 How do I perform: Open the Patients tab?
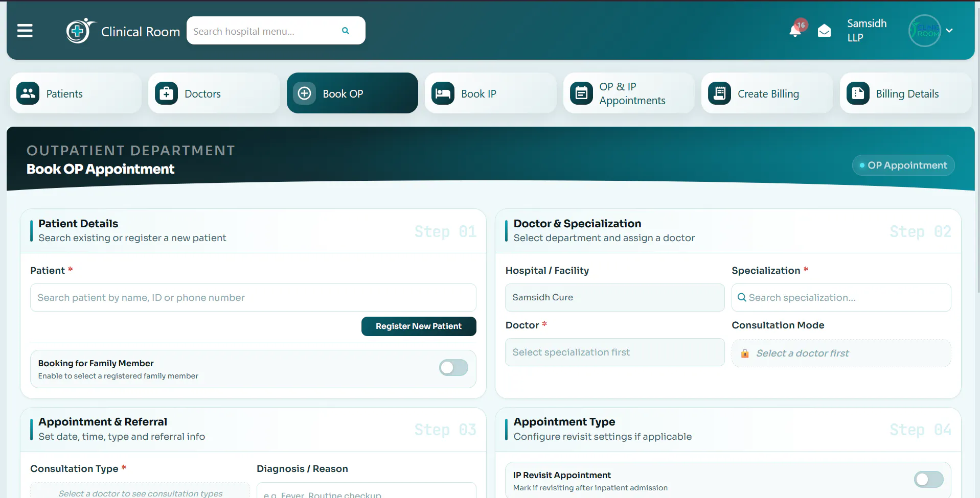click(76, 93)
